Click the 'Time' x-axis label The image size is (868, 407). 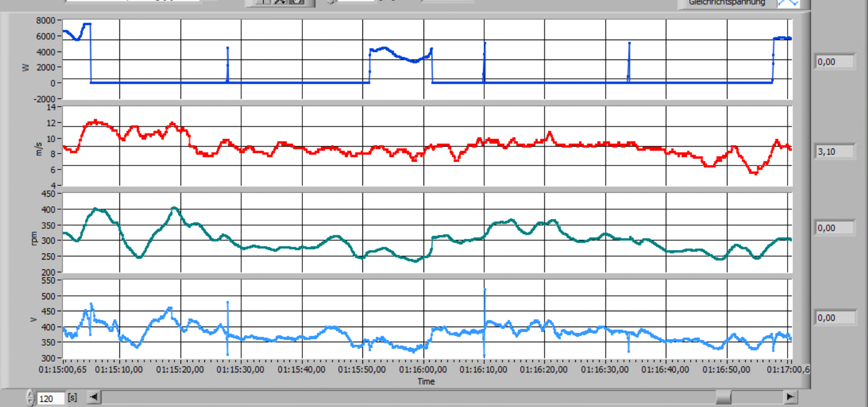pyautogui.click(x=426, y=381)
